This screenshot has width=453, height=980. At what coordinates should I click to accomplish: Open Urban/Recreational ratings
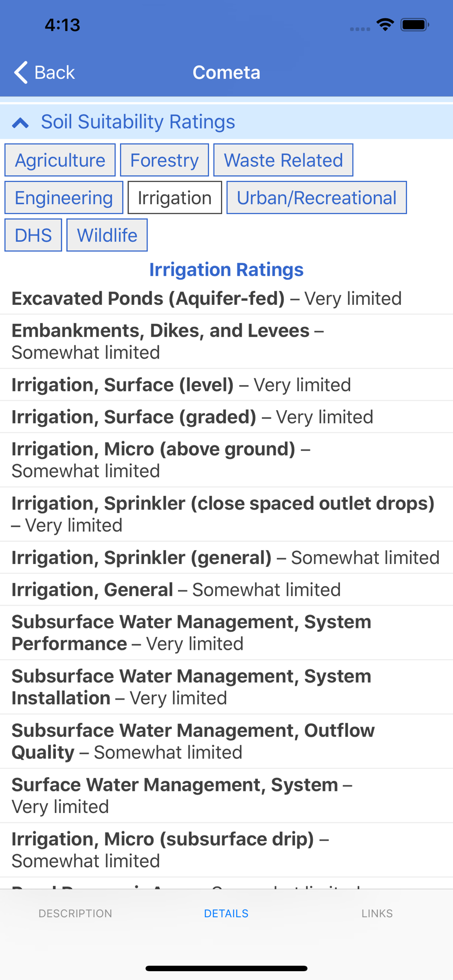click(x=317, y=198)
